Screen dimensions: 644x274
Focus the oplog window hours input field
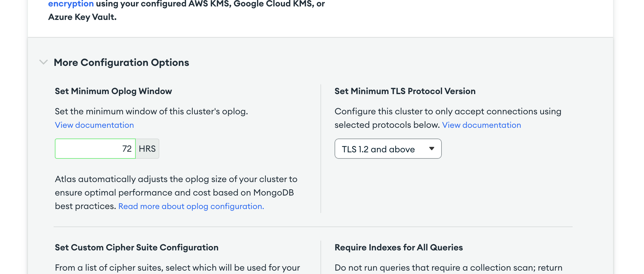(x=95, y=149)
